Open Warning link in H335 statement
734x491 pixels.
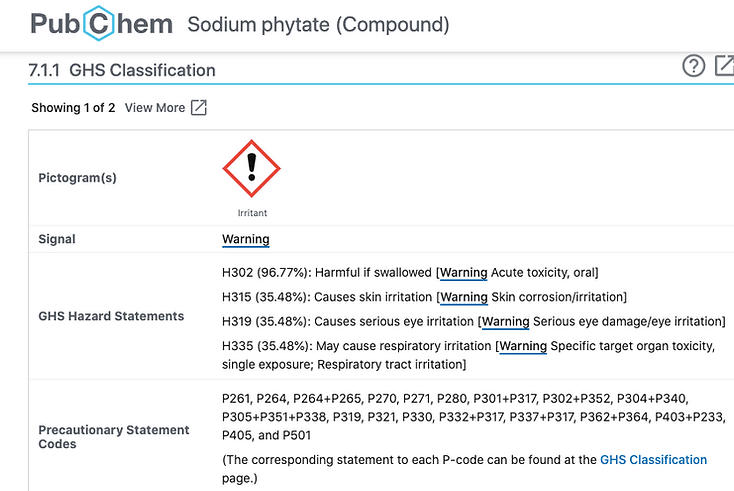[x=523, y=346]
